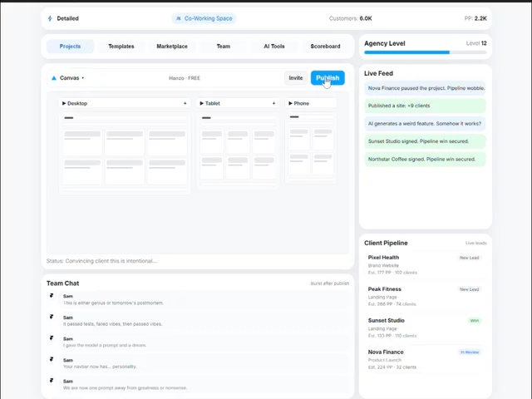Click the Co-Working Space badge
532x399 pixels.
point(204,18)
